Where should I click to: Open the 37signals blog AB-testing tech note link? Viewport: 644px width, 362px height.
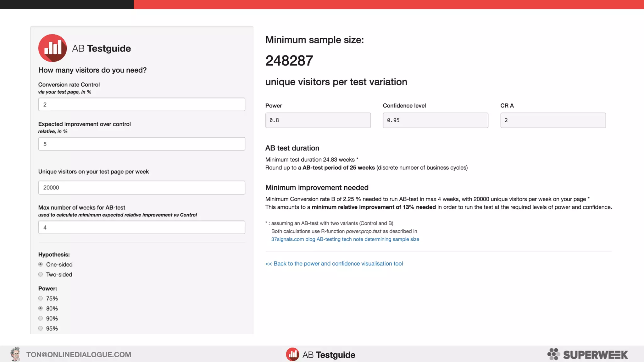pos(345,239)
